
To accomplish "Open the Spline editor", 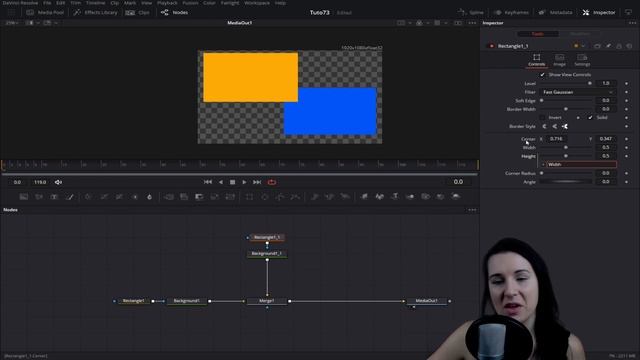I will (471, 13).
